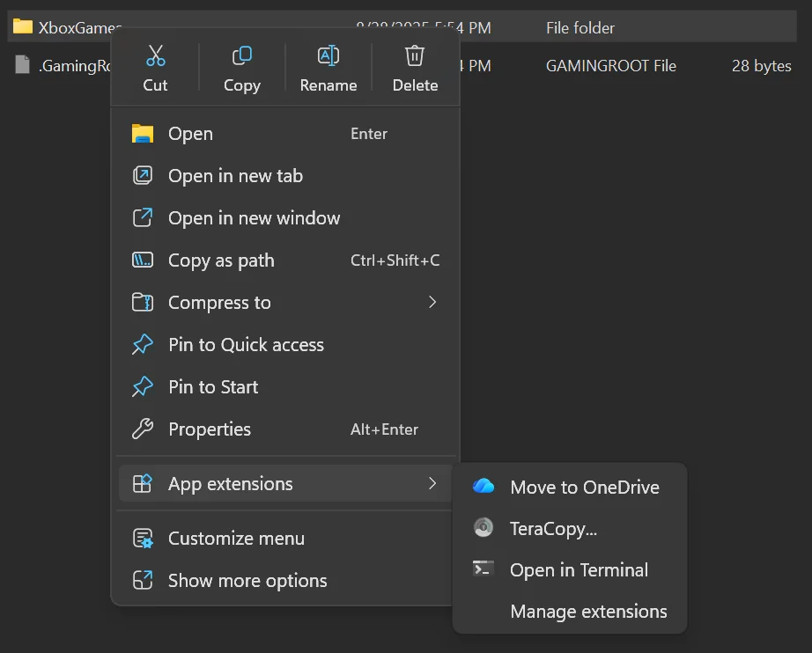The image size is (812, 653).
Task: Click the Rename icon
Action: click(328, 55)
